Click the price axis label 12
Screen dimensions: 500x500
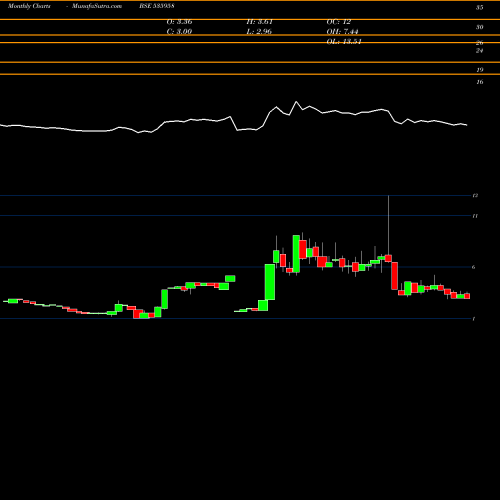click(475, 196)
